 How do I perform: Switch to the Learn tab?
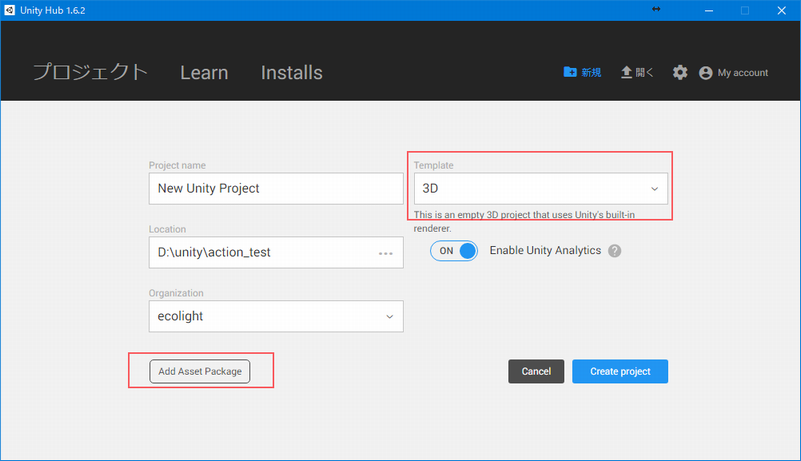point(204,73)
